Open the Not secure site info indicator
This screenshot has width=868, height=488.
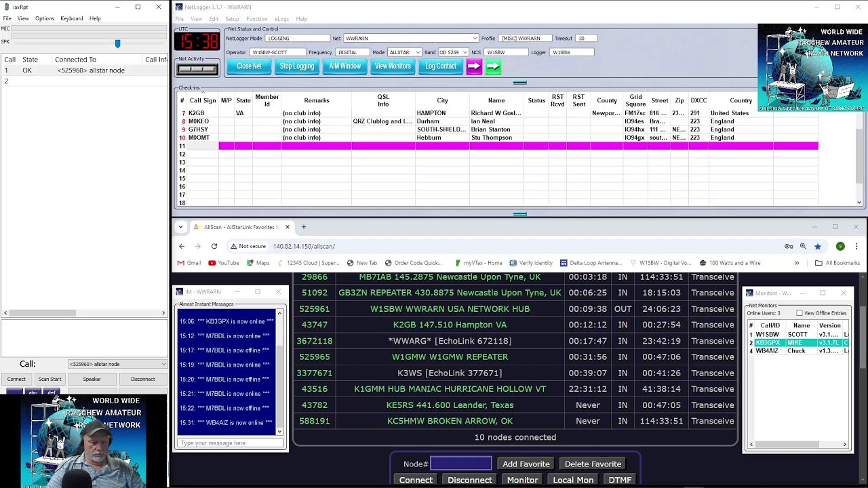pyautogui.click(x=248, y=246)
